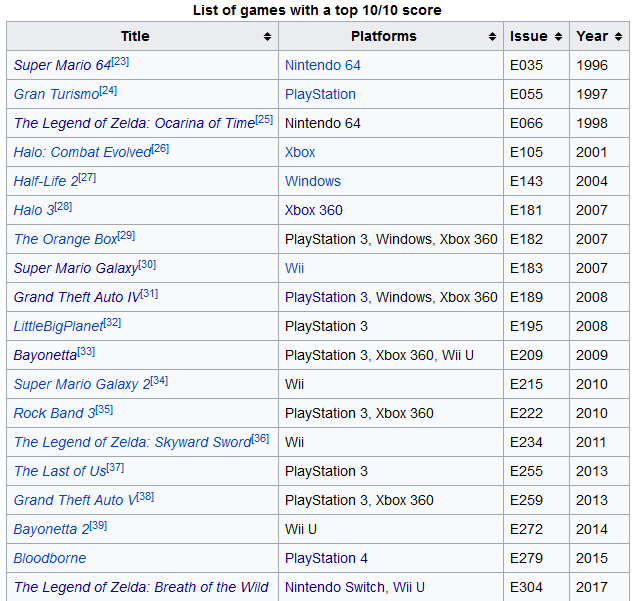This screenshot has height=601, width=635.
Task: Open citation [32] for LittleBigPlanet
Action: pos(113,322)
